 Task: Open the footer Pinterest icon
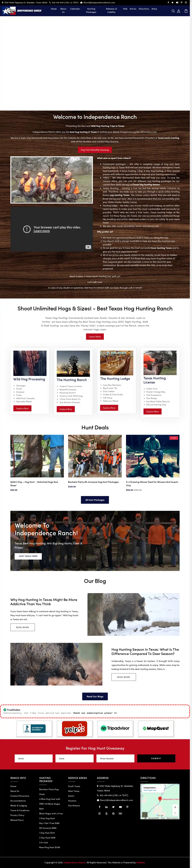pos(127,807)
